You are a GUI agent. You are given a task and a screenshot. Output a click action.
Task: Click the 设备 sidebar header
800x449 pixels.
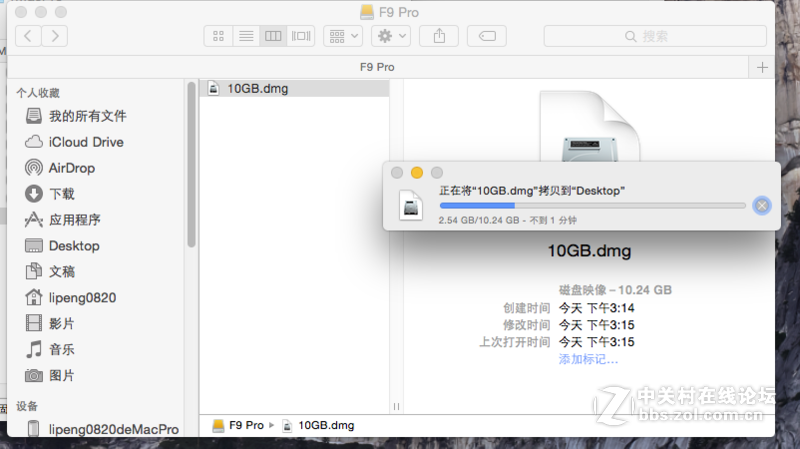pos(27,406)
